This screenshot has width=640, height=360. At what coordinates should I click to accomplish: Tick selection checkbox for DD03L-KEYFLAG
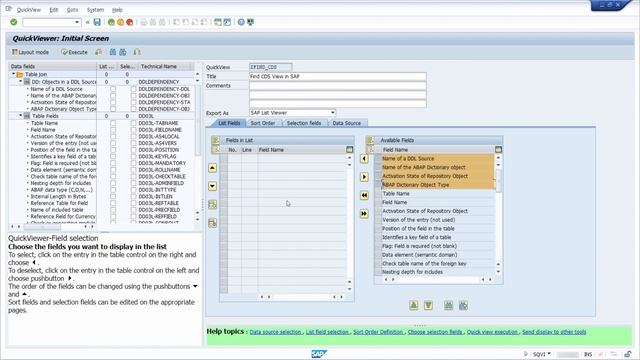[x=133, y=156]
